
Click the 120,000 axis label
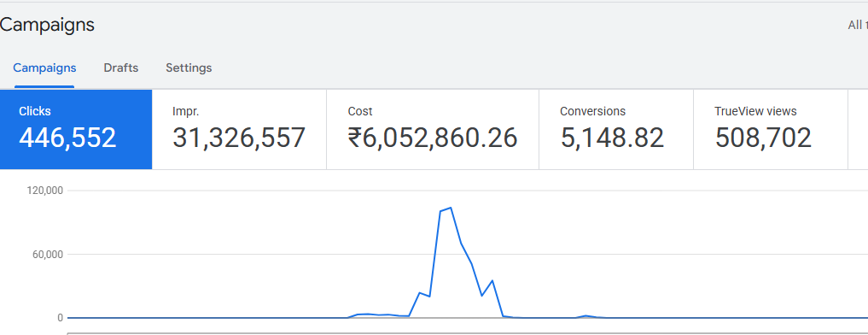[x=45, y=191]
